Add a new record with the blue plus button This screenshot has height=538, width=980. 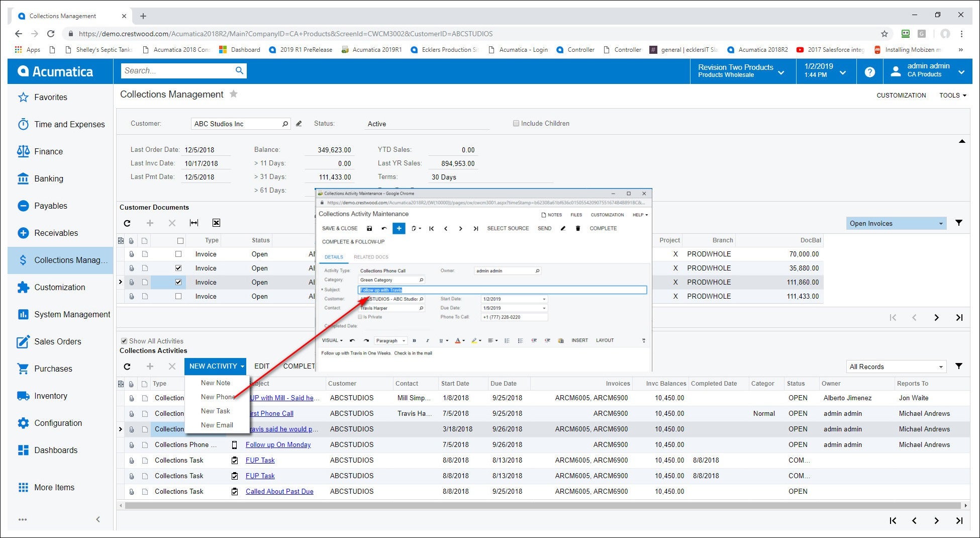(399, 228)
